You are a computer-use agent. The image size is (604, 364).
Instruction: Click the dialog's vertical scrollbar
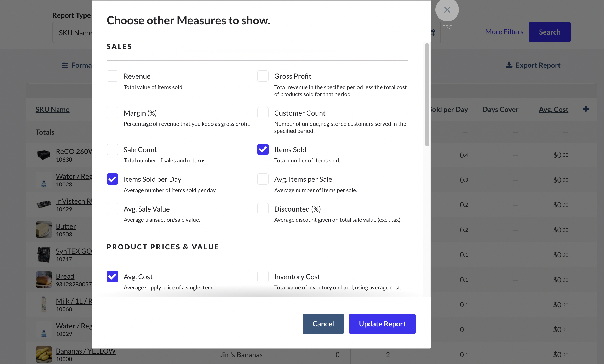point(427,95)
